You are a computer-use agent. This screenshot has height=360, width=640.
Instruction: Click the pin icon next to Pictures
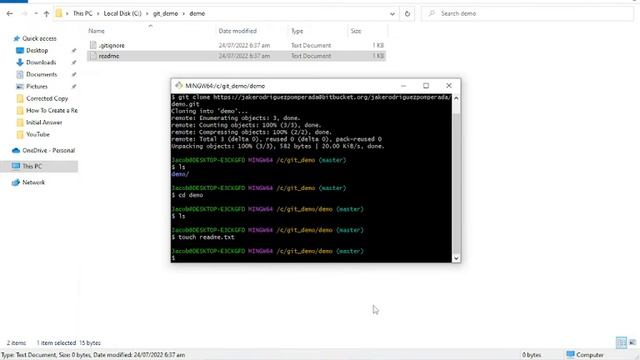click(74, 87)
